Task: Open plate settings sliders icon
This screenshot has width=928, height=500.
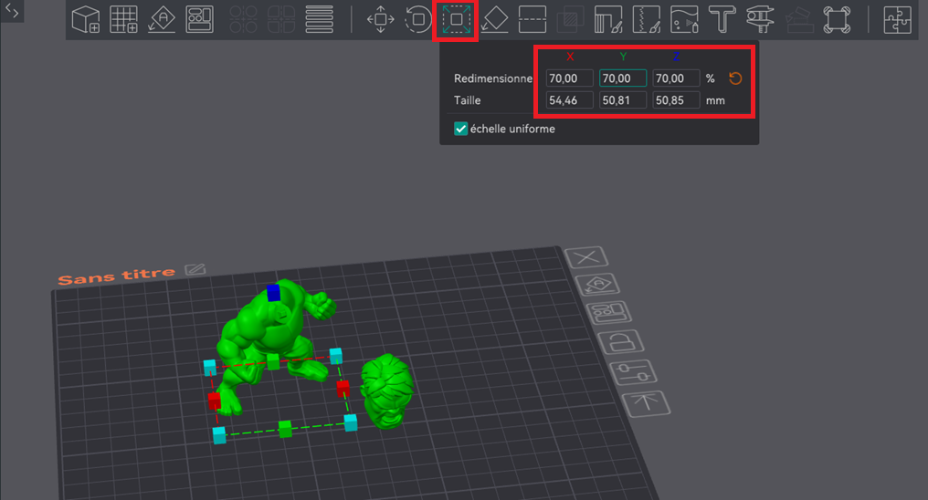Action: [x=633, y=373]
